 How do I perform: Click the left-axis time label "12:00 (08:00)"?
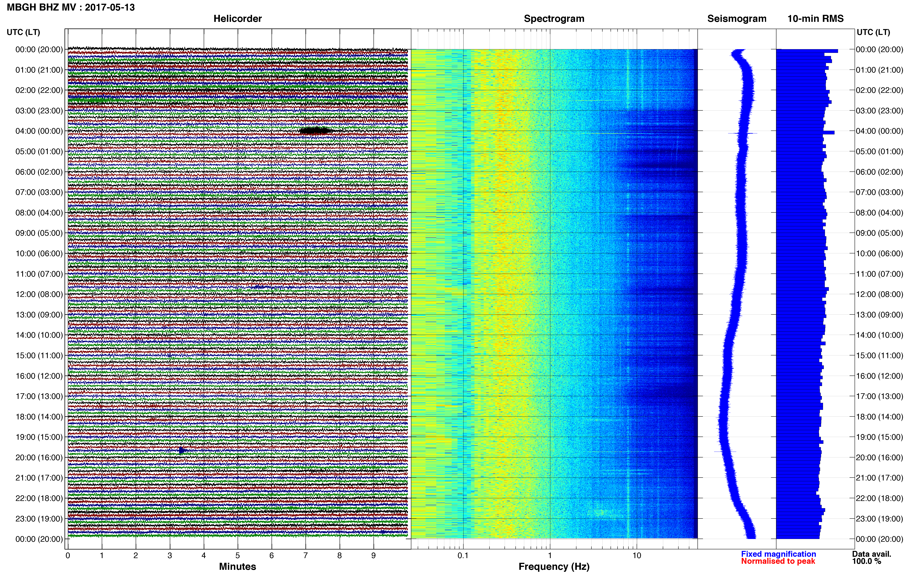(39, 294)
